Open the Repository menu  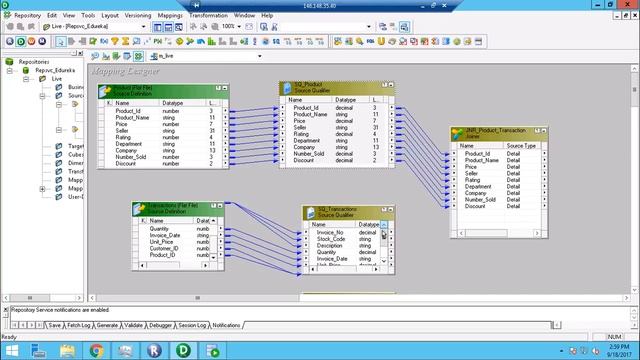tap(27, 15)
